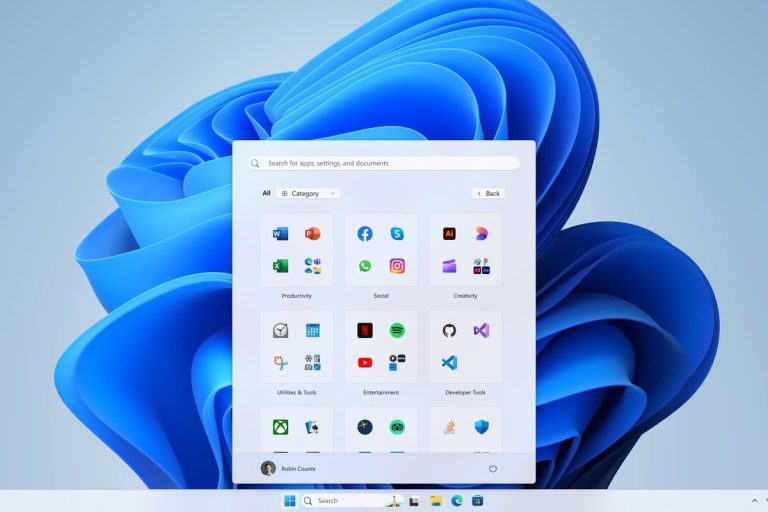Screen dimensions: 768x512
Task: Open Snipping Tool in Utilities group
Action: (280, 363)
